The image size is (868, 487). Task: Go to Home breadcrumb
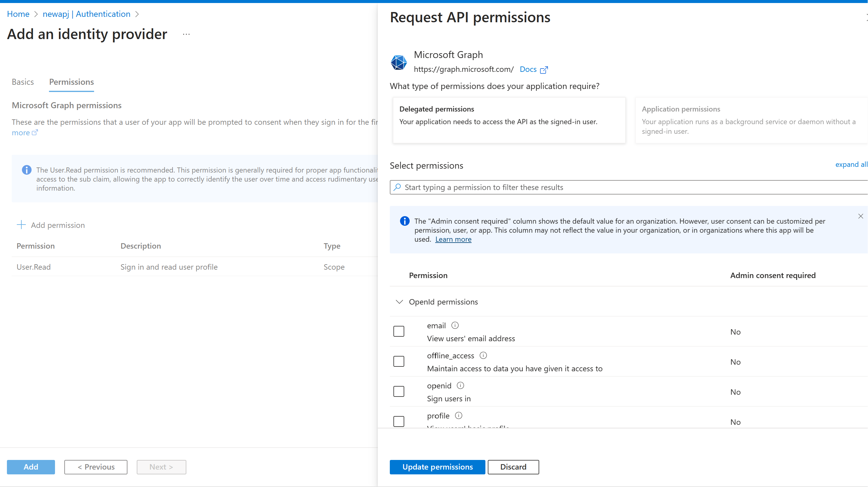tap(18, 14)
